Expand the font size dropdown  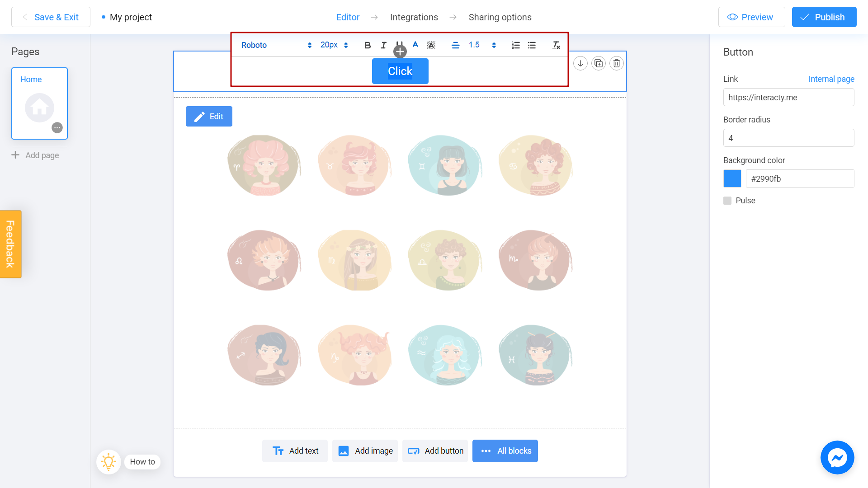click(346, 44)
